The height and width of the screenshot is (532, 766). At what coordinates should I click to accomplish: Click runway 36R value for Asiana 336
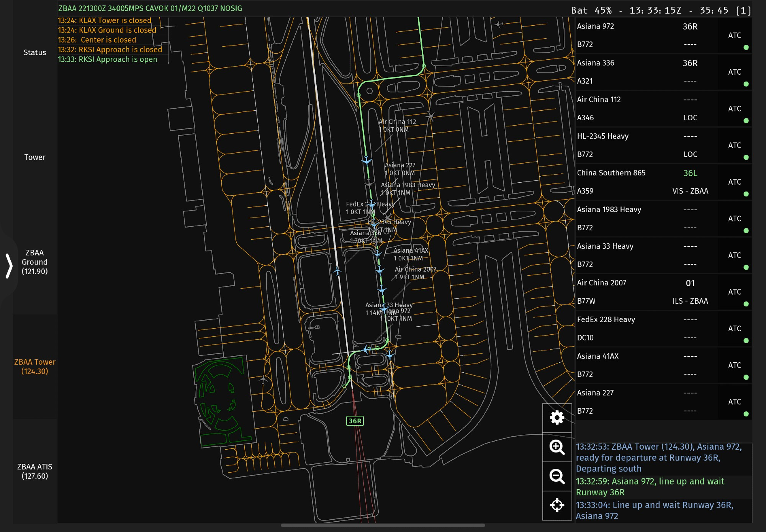click(690, 63)
